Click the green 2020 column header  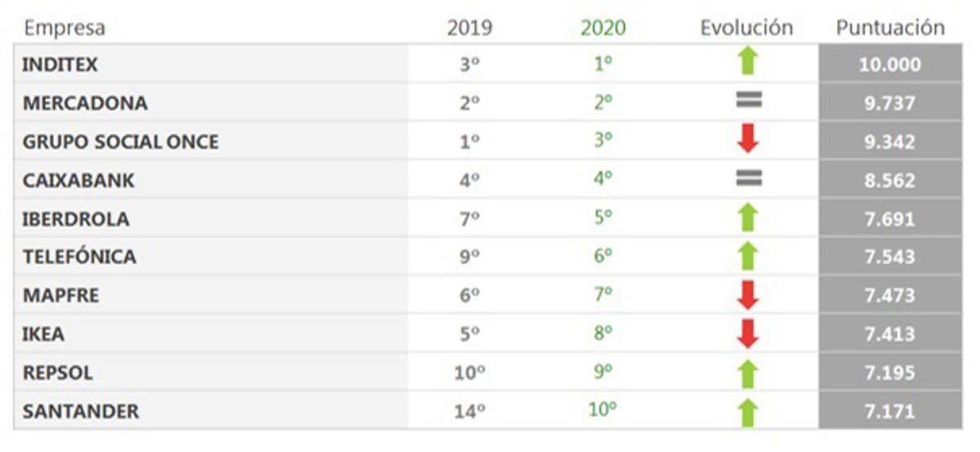(603, 28)
